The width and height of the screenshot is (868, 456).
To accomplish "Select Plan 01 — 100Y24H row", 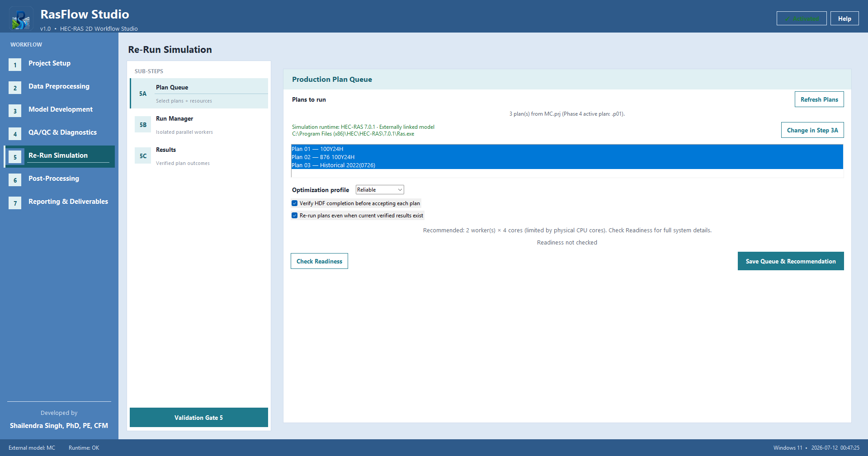I will tap(567, 149).
